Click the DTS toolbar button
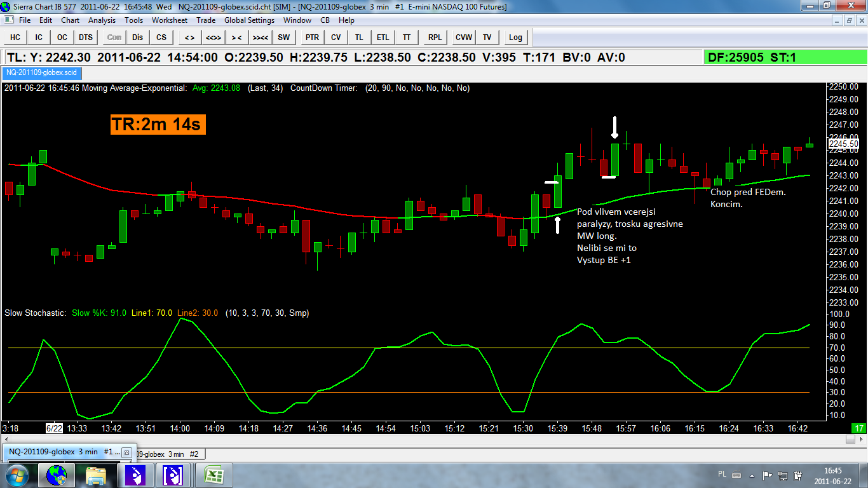 86,37
